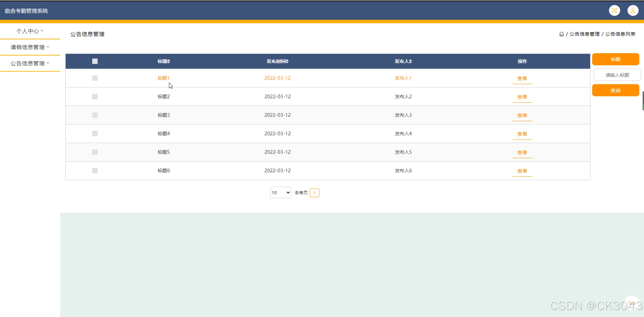644x317 pixels.
Task: Open the user profile avatar icon
Action: click(633, 11)
